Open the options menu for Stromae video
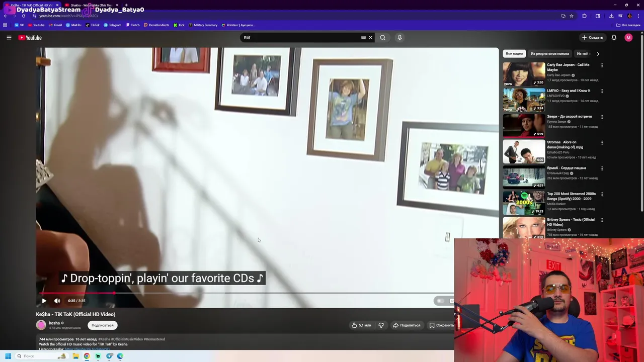Image resolution: width=644 pixels, height=362 pixels. [602, 142]
